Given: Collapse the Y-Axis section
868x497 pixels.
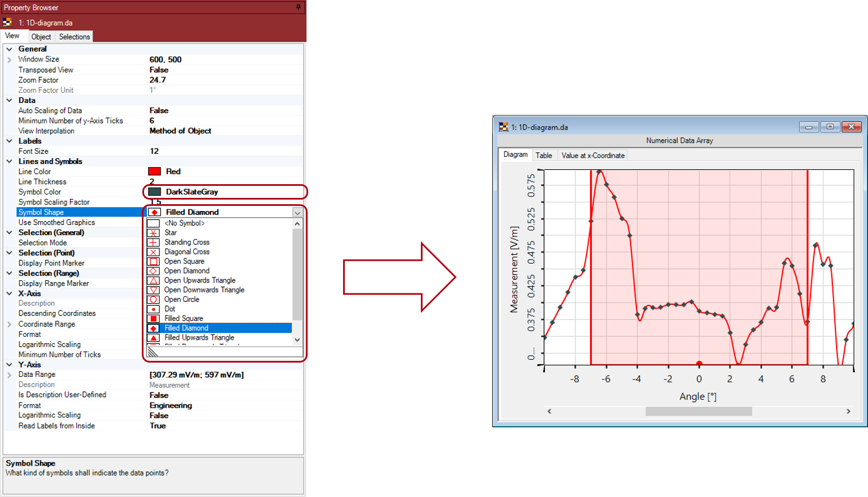Looking at the screenshot, I should [10, 365].
